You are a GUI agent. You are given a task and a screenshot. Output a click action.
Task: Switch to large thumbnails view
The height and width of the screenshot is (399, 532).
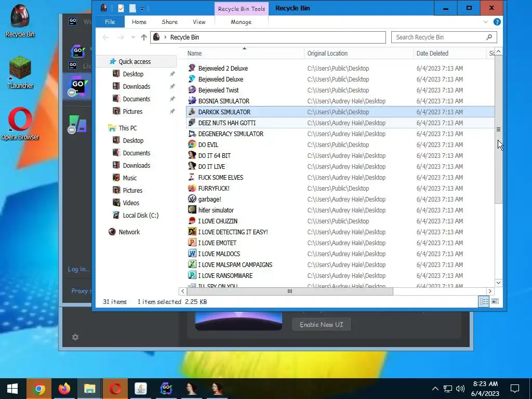click(495, 301)
